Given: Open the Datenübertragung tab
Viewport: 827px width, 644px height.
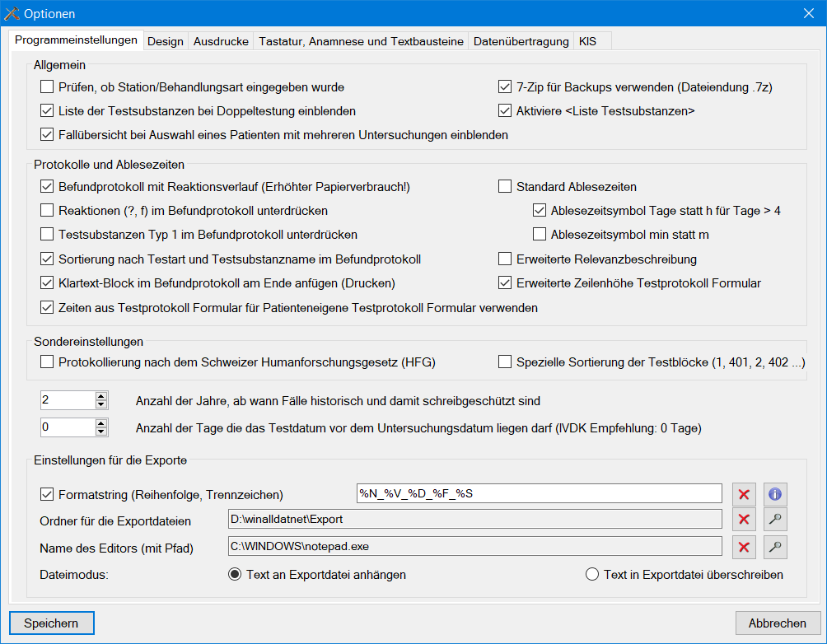Looking at the screenshot, I should coord(521,41).
